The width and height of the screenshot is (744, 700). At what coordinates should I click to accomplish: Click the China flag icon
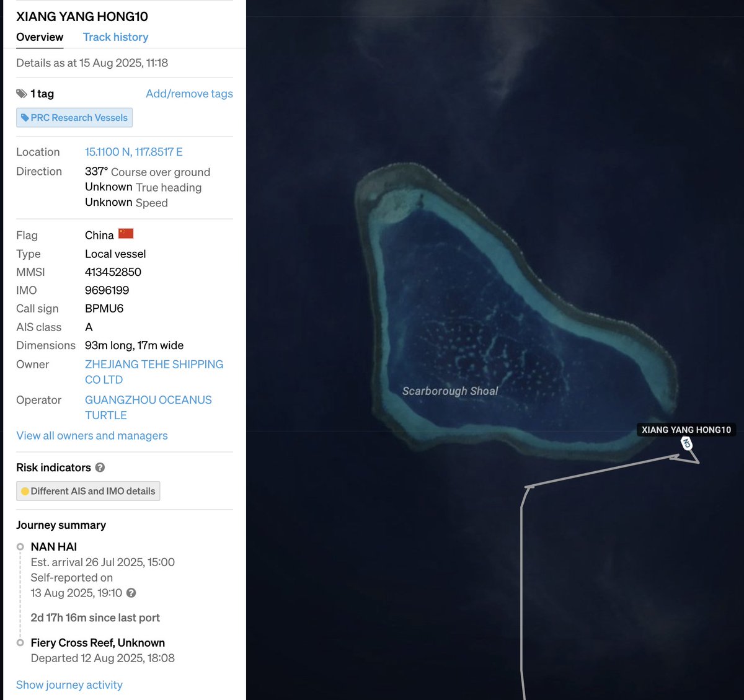127,234
